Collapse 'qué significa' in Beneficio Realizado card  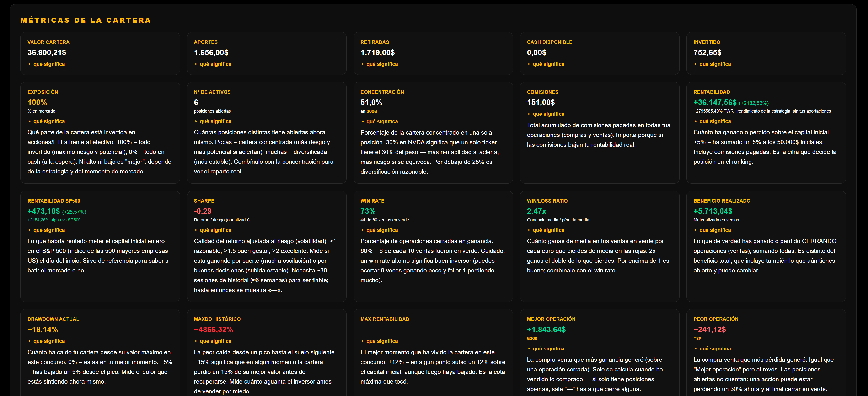pyautogui.click(x=712, y=230)
